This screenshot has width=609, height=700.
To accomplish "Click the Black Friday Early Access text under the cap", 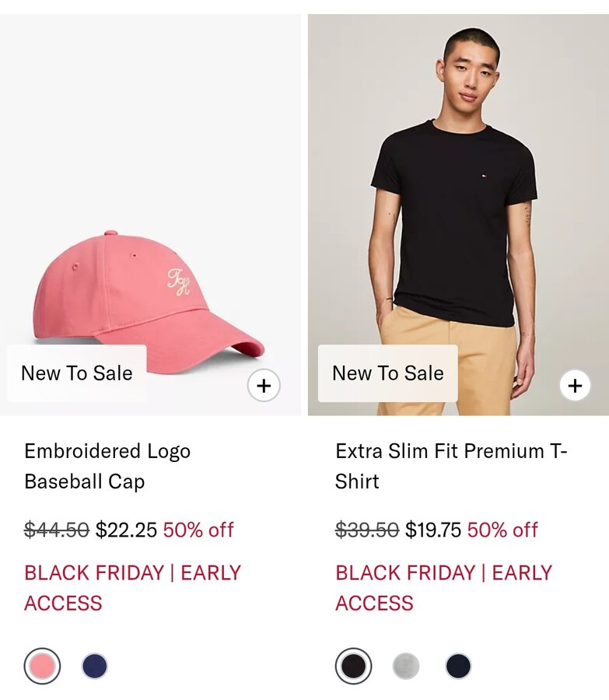I will 132,587.
